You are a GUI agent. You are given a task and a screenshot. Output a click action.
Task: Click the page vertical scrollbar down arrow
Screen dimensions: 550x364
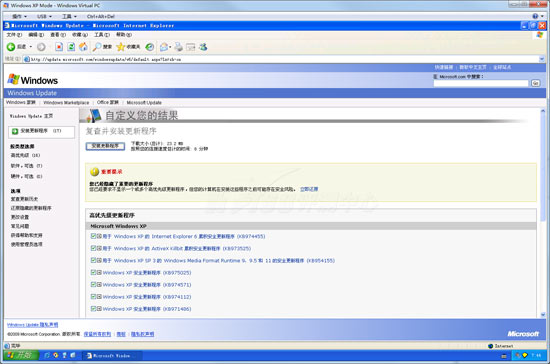tap(543, 314)
